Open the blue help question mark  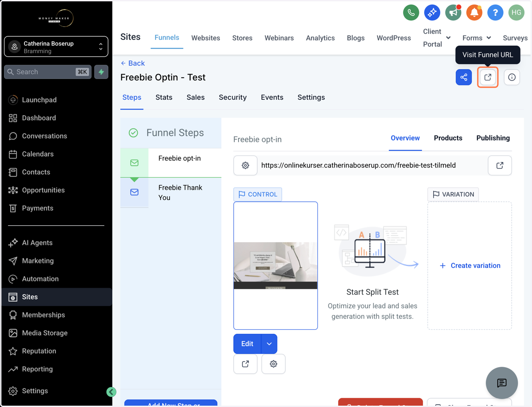pyautogui.click(x=495, y=12)
